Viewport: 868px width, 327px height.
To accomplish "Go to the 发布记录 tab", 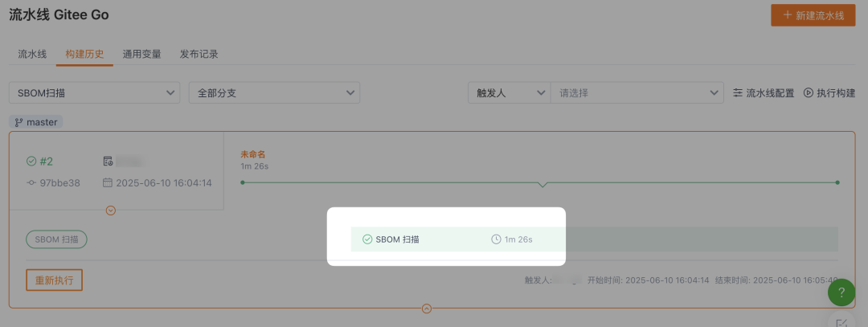I will (199, 55).
